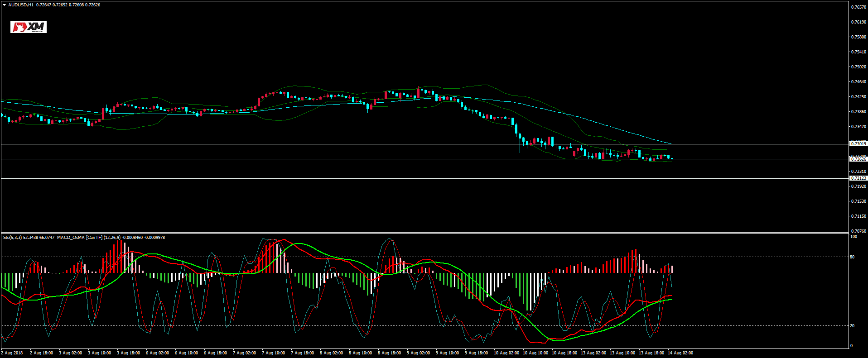Screen dimensions: 868x358
Task: Click the 14 Aug 02:00 time label
Action: point(680,353)
